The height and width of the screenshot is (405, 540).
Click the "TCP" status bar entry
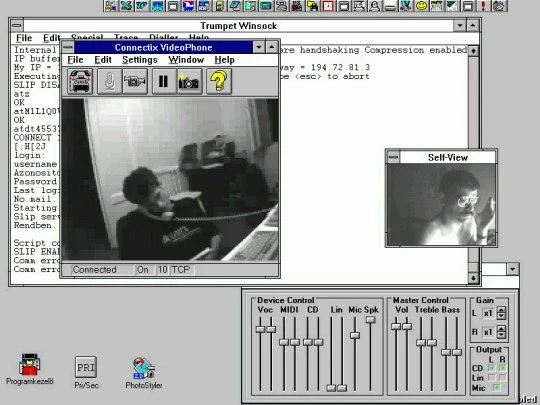(181, 270)
